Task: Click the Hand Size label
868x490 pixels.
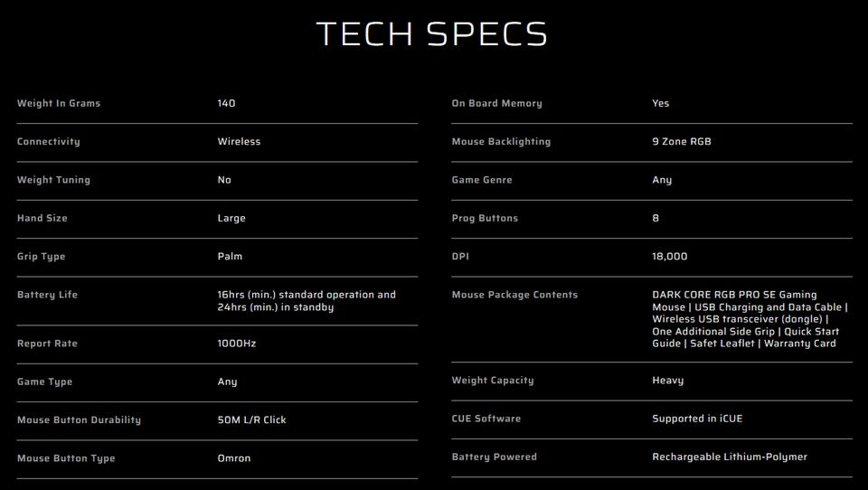Action: pyautogui.click(x=42, y=218)
